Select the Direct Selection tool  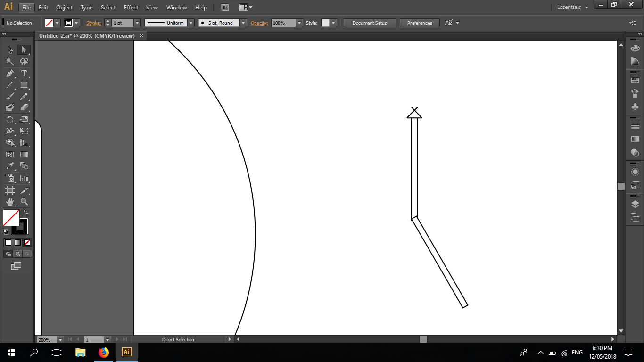click(x=24, y=49)
